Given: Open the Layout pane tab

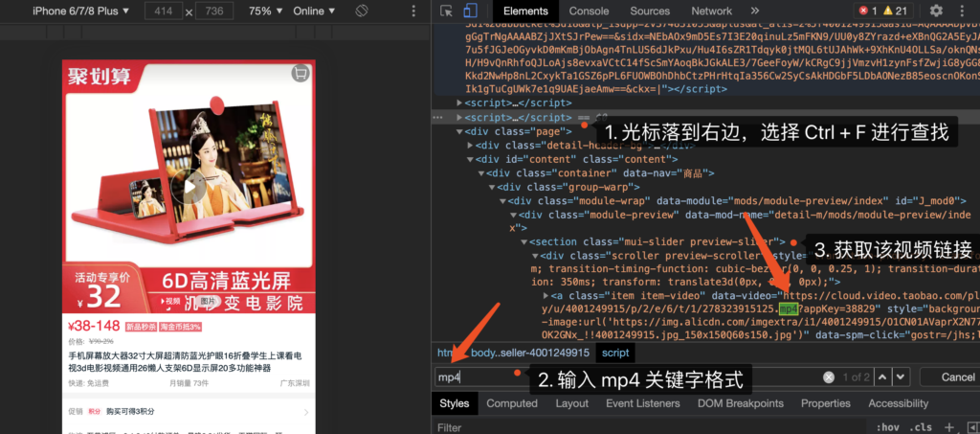Looking at the screenshot, I should (x=572, y=403).
